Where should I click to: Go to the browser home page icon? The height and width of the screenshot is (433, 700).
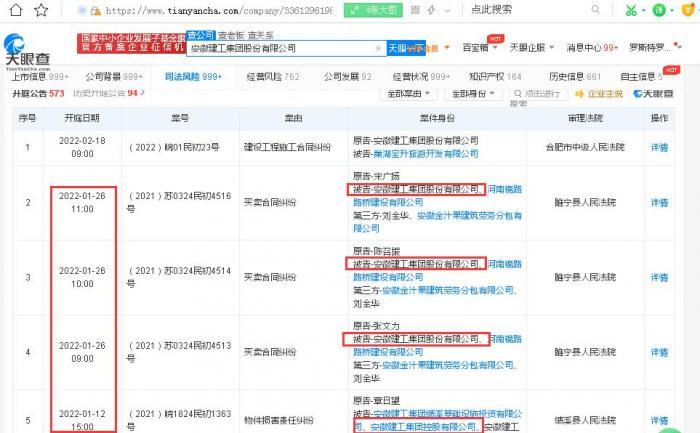tap(16, 10)
